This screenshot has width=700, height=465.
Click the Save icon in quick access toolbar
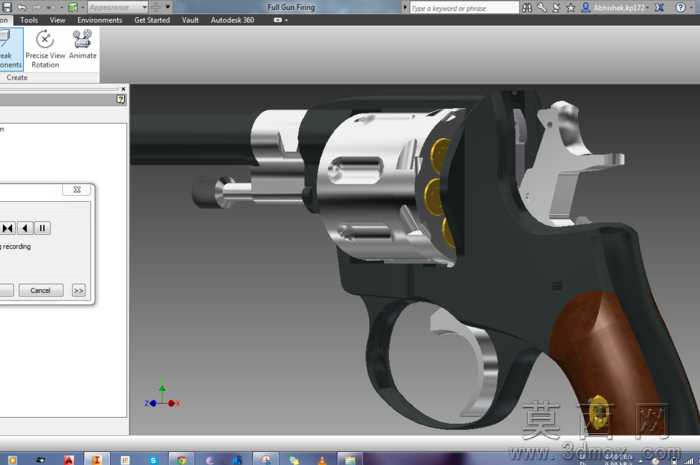tap(6, 7)
